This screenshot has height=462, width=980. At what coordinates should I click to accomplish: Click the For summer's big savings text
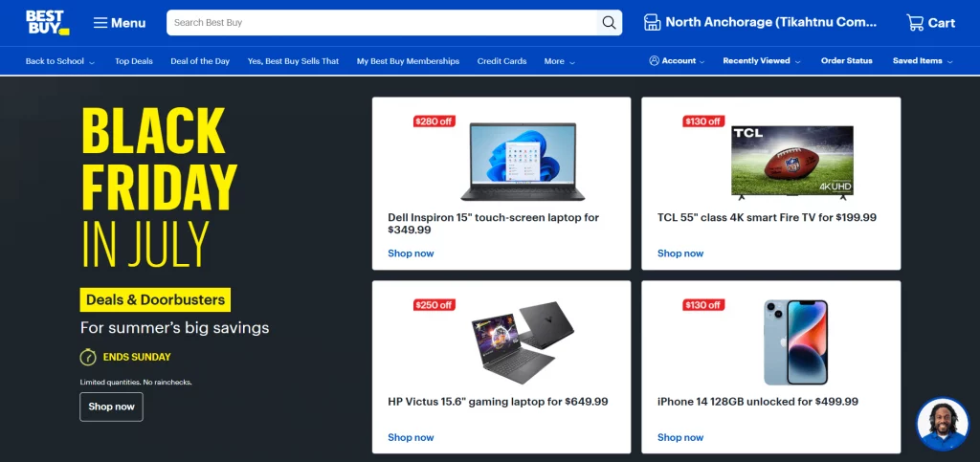174,328
